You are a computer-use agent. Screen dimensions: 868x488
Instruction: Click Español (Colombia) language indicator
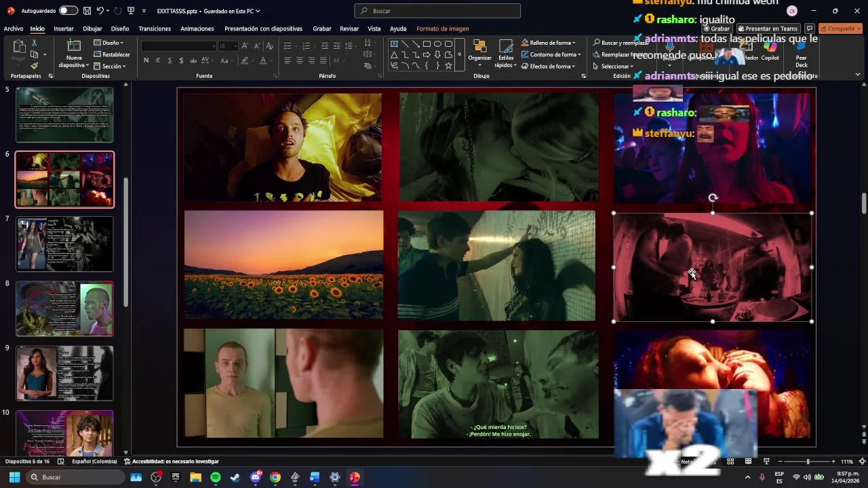pos(94,462)
